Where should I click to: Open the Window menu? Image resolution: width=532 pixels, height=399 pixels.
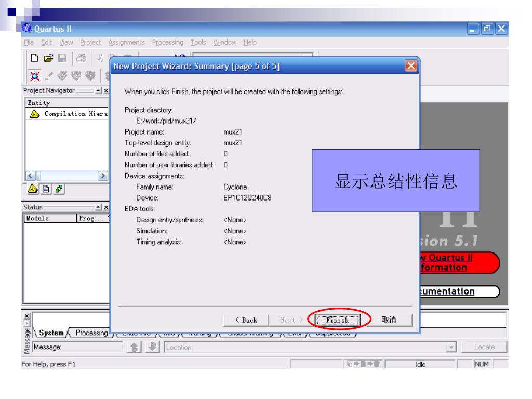[224, 43]
